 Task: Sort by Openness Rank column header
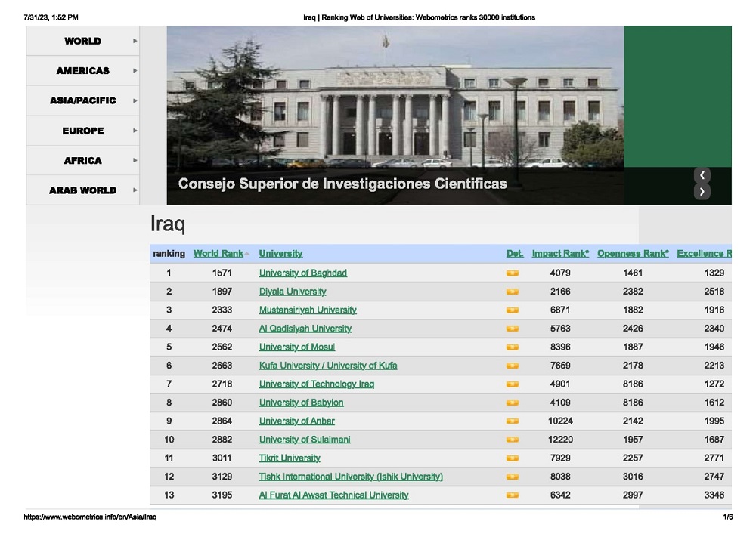click(632, 254)
